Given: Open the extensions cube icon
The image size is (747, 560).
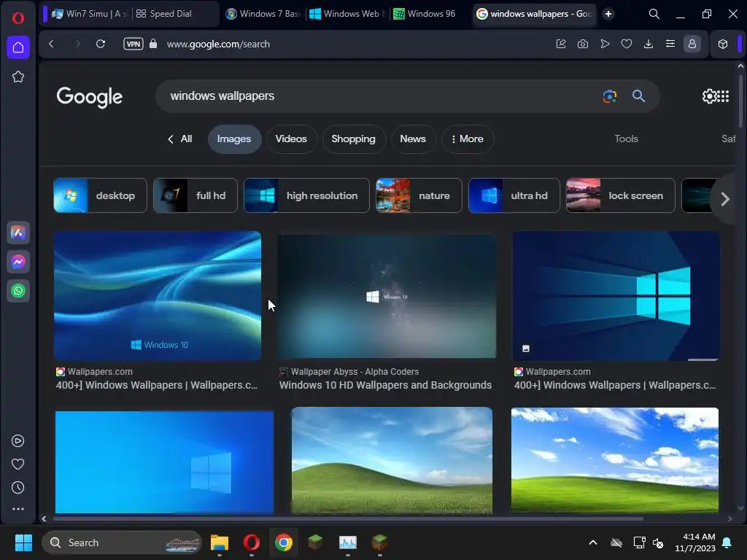Looking at the screenshot, I should pos(723,44).
